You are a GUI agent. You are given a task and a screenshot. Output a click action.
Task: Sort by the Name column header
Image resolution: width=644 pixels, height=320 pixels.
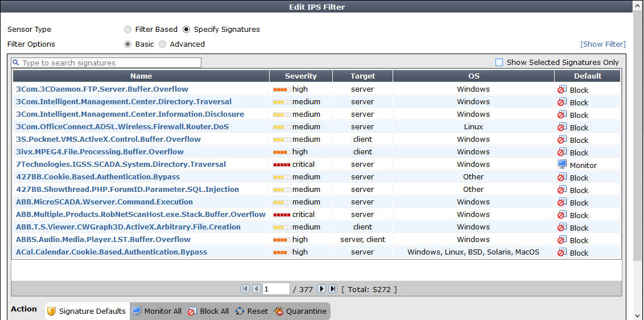(141, 76)
